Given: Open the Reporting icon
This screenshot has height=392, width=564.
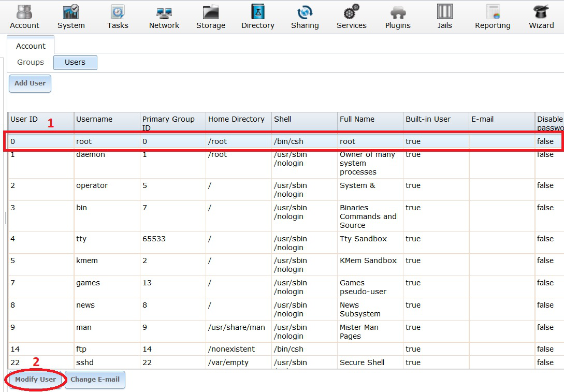Looking at the screenshot, I should click(493, 12).
